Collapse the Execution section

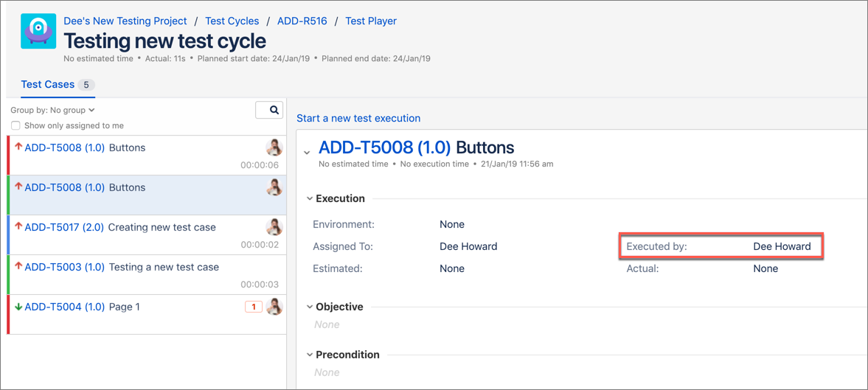310,198
